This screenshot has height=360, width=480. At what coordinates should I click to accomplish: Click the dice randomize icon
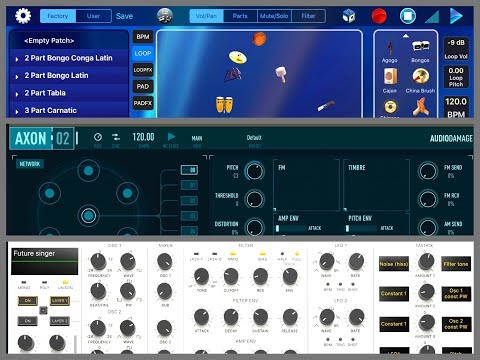click(x=349, y=16)
